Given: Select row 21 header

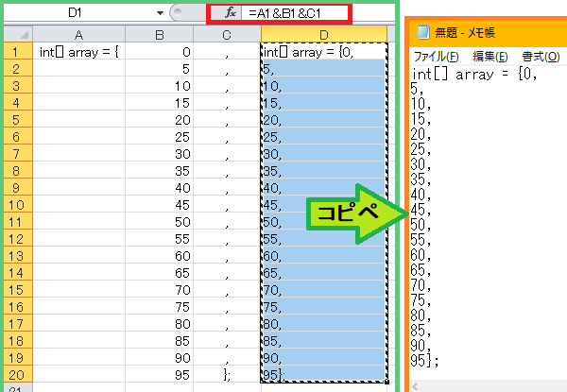Looking at the screenshot, I should pyautogui.click(x=16, y=386).
